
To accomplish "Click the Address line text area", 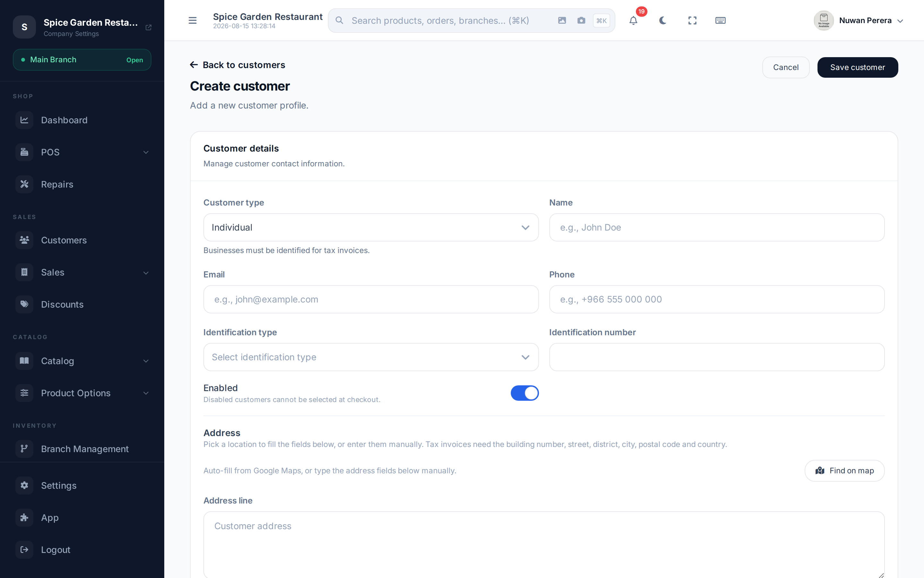I will point(544,545).
